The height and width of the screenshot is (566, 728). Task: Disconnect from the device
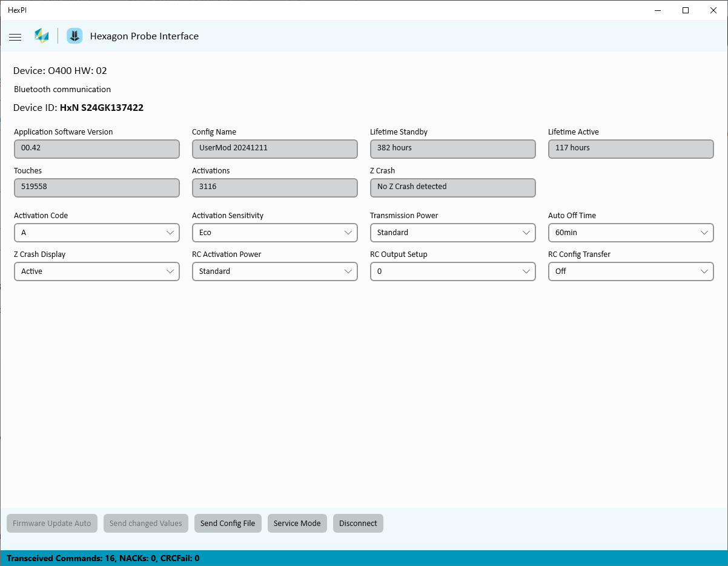pos(358,524)
